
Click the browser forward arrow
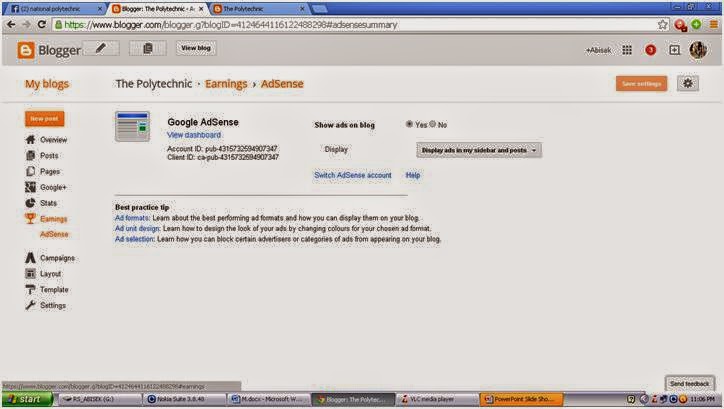[x=26, y=24]
